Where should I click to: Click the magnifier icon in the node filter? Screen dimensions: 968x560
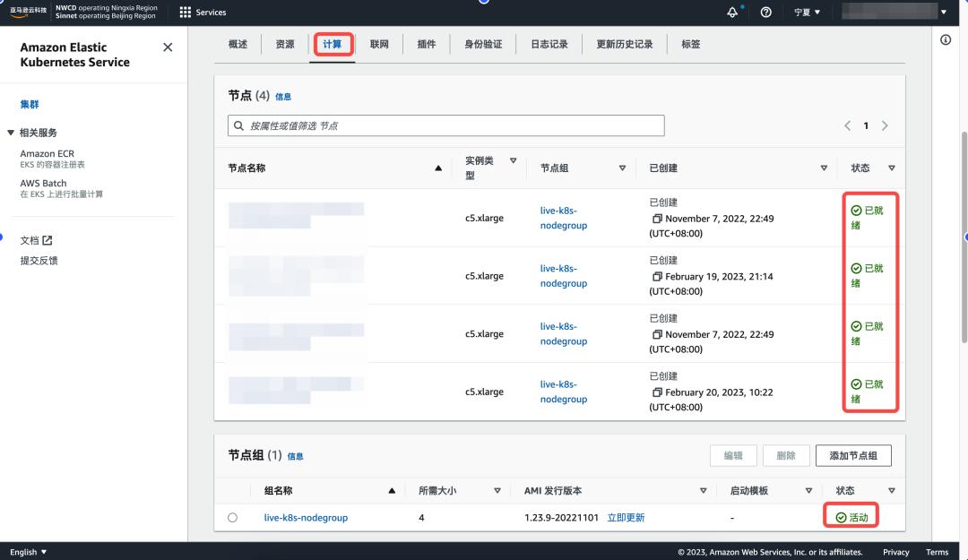[x=238, y=125]
